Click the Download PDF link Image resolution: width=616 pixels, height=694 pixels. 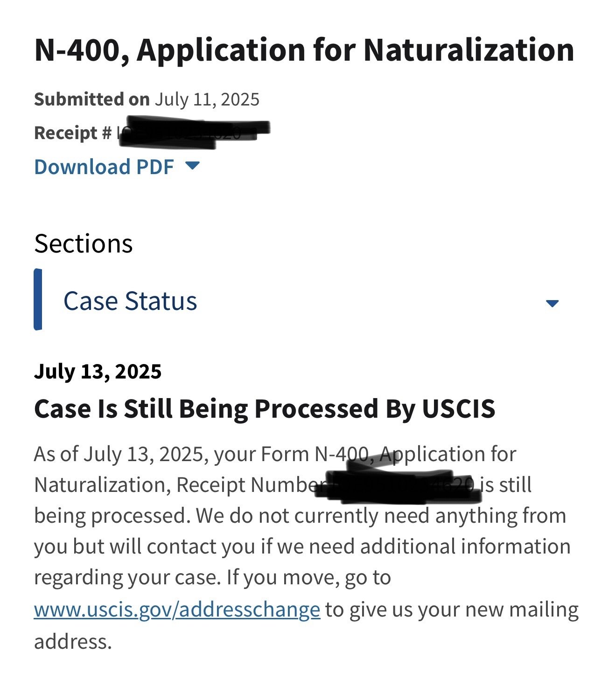tap(104, 167)
